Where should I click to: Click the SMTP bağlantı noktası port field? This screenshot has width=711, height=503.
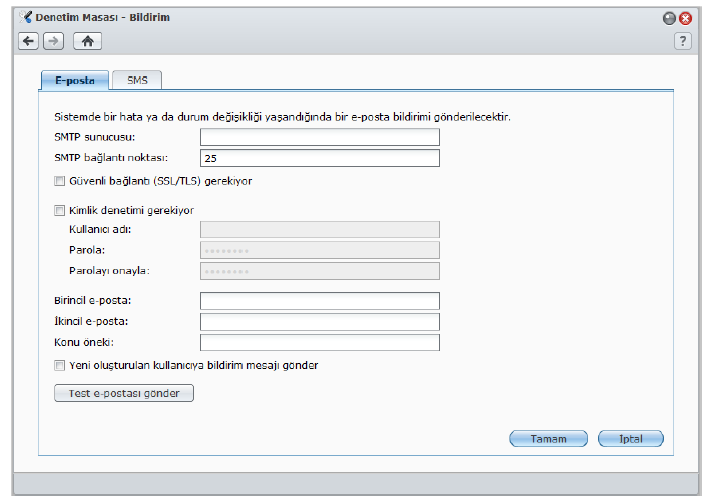[319, 158]
